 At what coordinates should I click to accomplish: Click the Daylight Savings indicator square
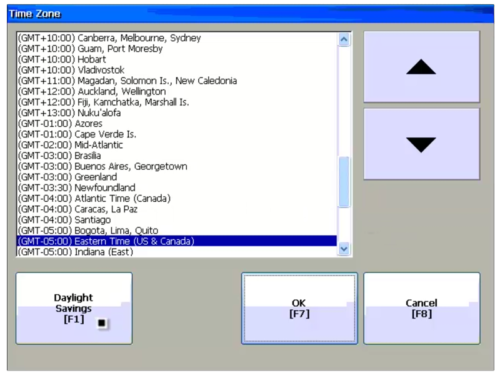[102, 323]
